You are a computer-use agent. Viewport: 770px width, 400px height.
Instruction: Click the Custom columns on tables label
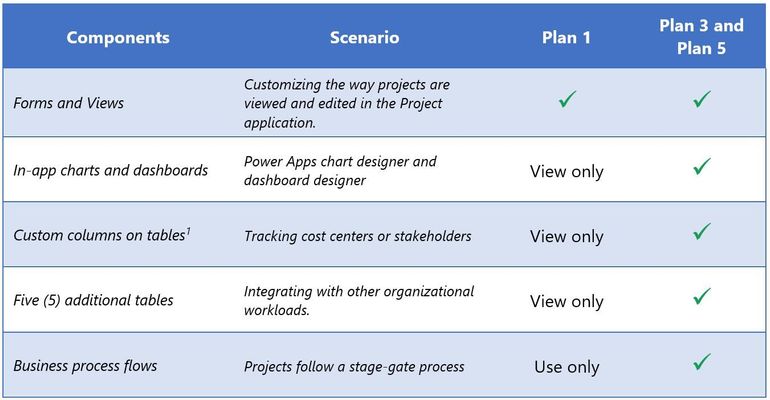click(99, 235)
